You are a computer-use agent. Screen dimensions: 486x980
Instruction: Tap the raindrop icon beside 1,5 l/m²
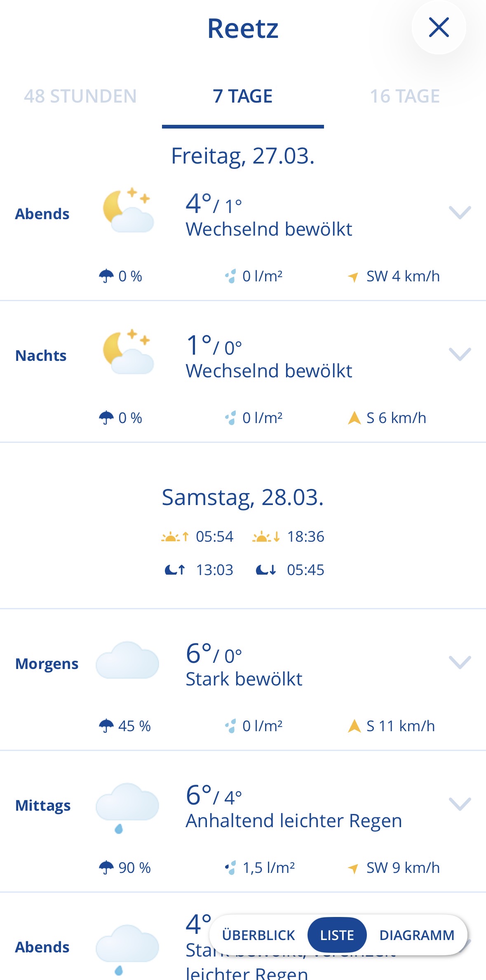[231, 868]
